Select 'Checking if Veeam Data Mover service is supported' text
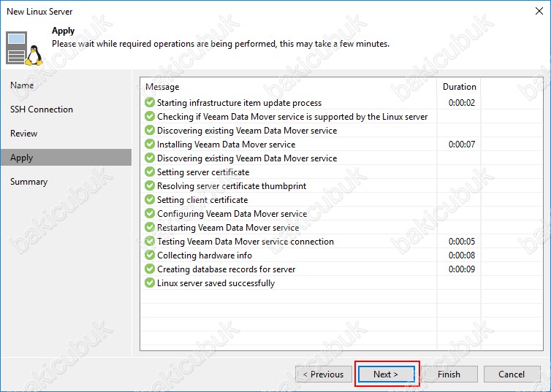Viewport: 551px width, 392px height. [x=292, y=117]
